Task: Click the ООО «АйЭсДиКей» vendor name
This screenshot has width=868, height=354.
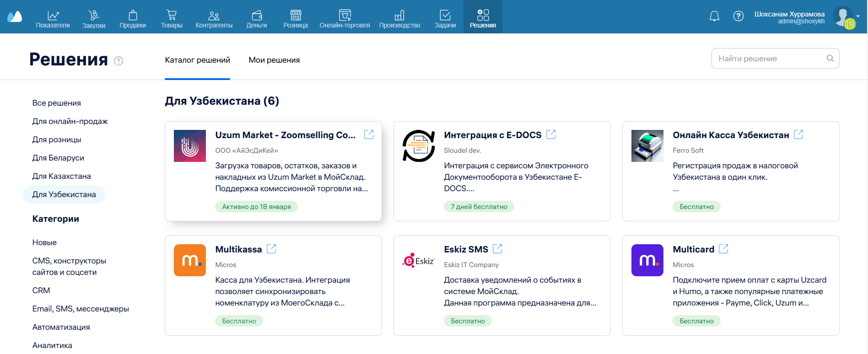Action: pos(247,150)
